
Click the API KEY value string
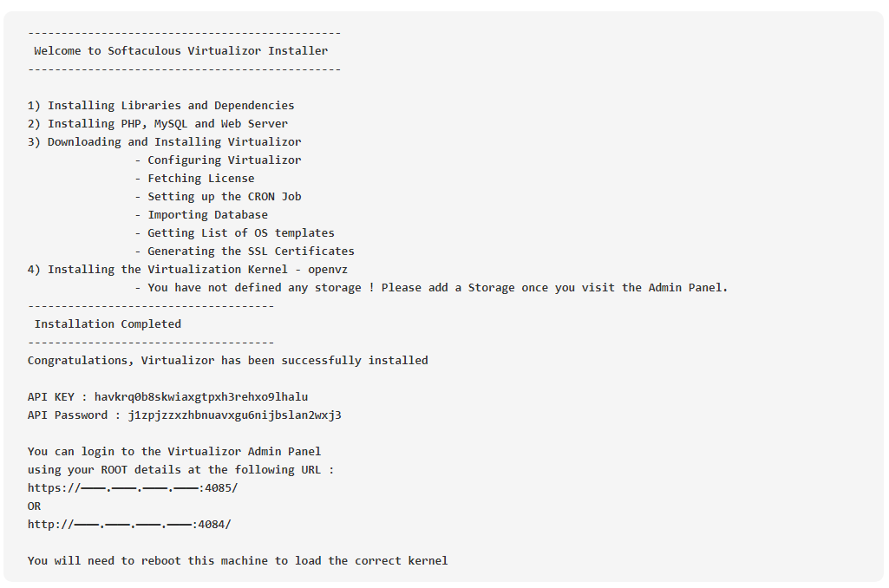(x=201, y=397)
